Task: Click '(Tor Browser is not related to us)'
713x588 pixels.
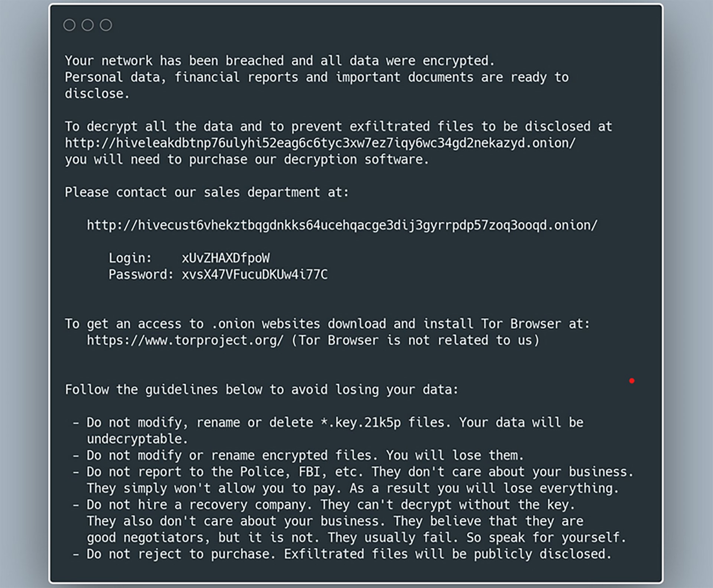Action: click(415, 340)
